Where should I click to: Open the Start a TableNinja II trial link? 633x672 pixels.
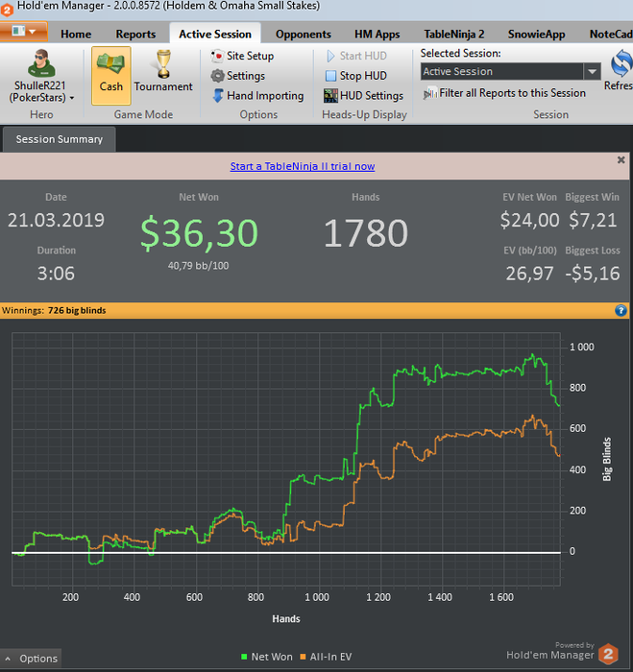coord(303,166)
